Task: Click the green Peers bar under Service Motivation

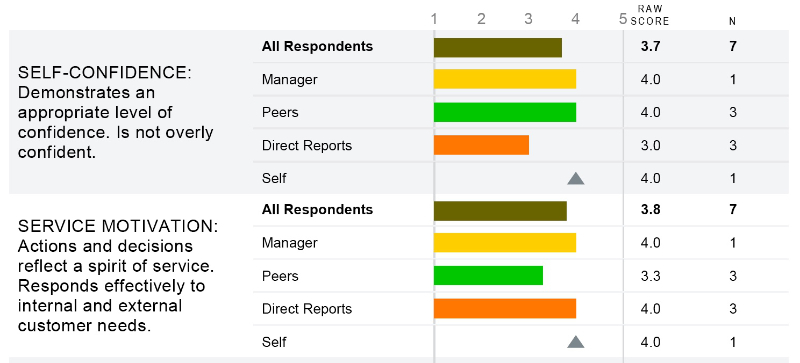Action: (488, 276)
